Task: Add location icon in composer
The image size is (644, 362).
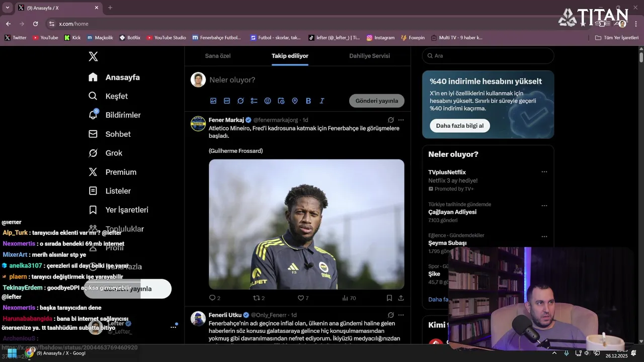Action: point(295,101)
